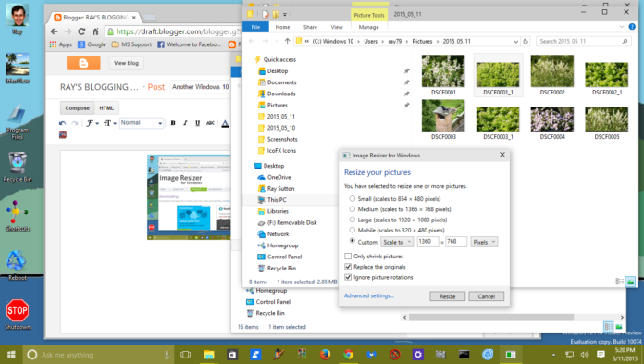Click the Cancel button in Image Resizer
Image resolution: width=644 pixels, height=364 pixels.
(x=487, y=296)
